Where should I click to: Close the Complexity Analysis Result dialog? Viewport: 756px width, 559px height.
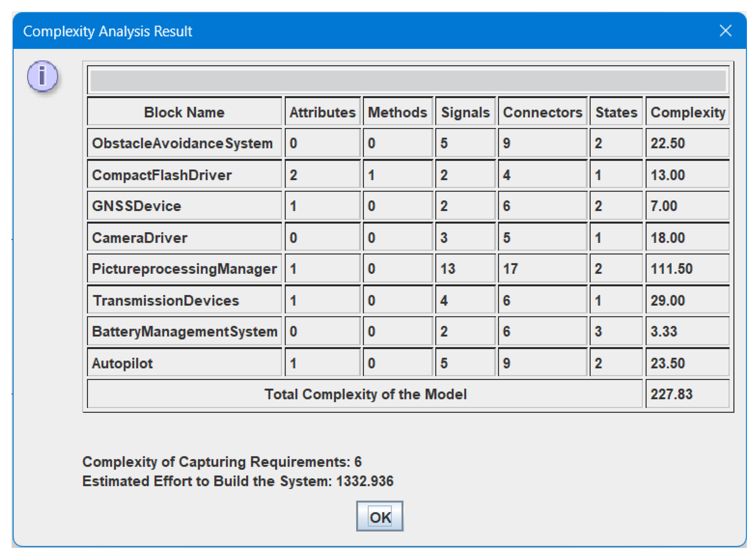point(726,31)
